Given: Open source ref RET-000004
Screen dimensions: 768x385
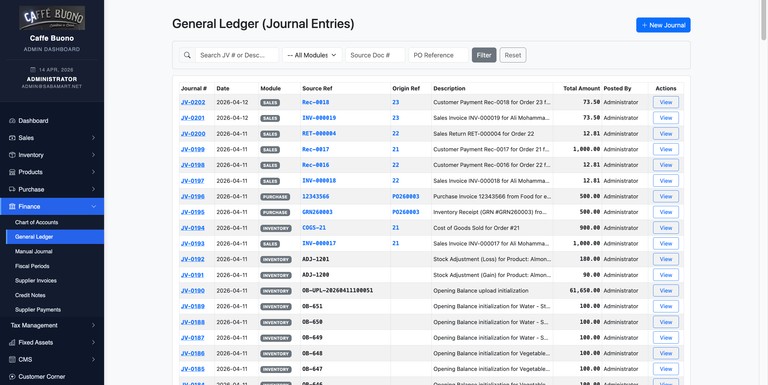Looking at the screenshot, I should point(319,133).
